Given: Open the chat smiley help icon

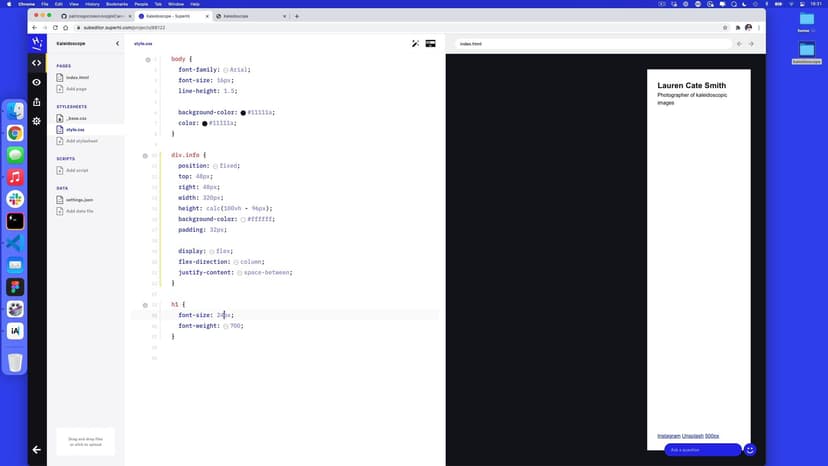Looking at the screenshot, I should [x=750, y=450].
